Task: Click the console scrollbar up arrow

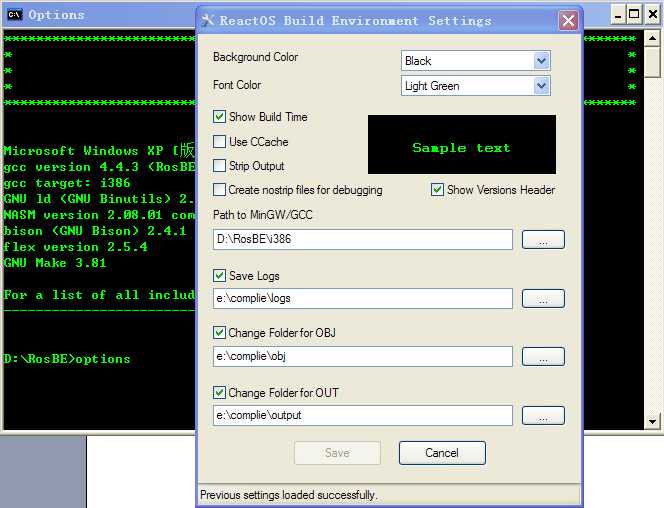Action: coord(653,39)
